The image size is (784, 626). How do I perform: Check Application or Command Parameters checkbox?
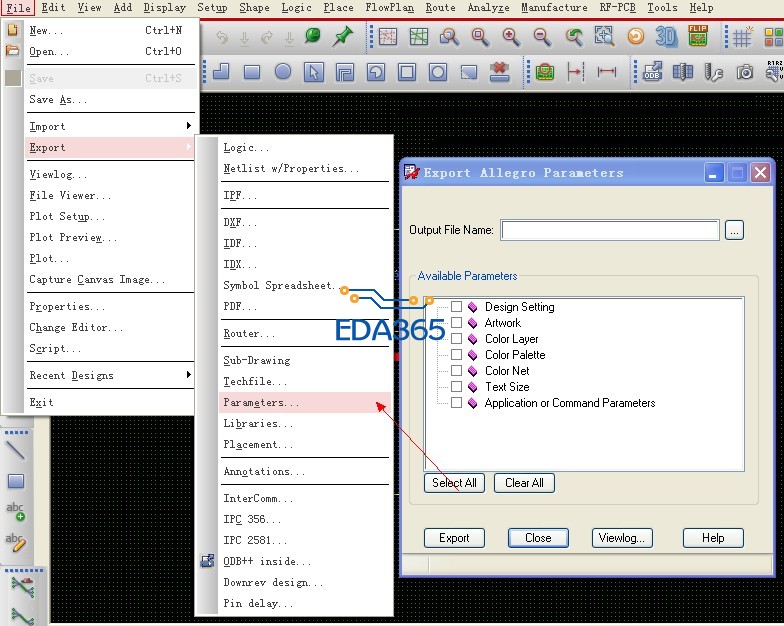point(456,402)
